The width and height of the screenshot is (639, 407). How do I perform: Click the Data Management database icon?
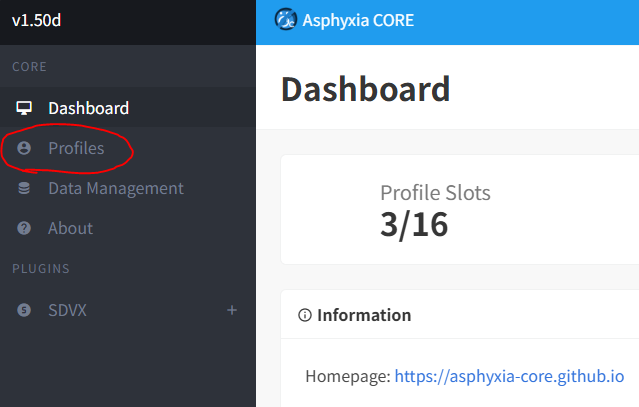tap(24, 188)
